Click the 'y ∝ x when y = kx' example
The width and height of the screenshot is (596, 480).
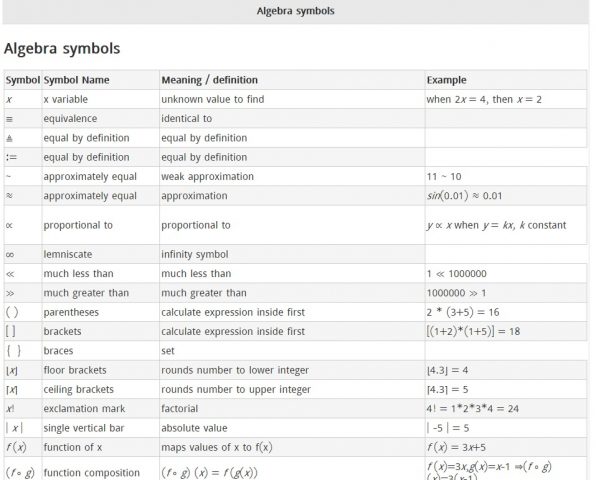(496, 225)
